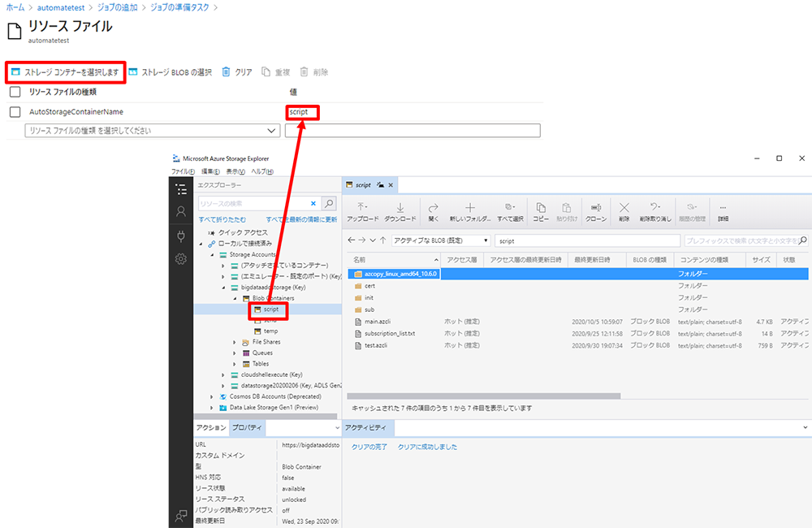Click the 詳細 more ellipsis toolbar button
The height and width of the screenshot is (528, 812).
pos(723,212)
